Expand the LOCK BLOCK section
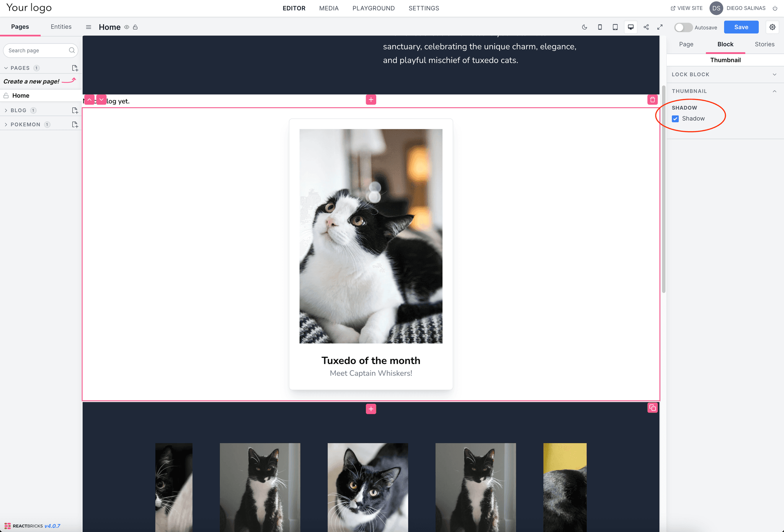 [x=725, y=74]
